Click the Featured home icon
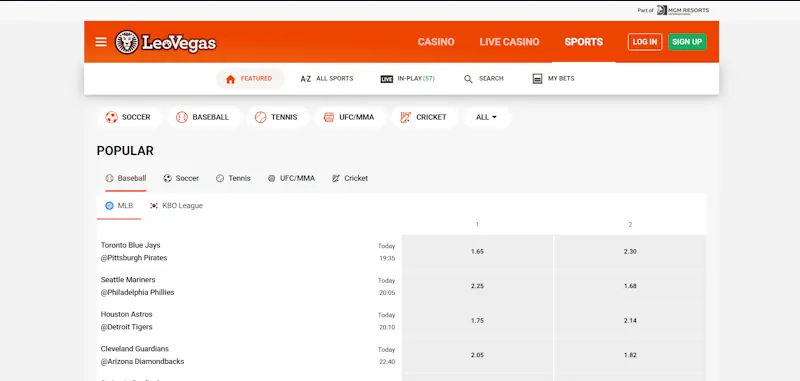The height and width of the screenshot is (381, 800). click(x=231, y=79)
